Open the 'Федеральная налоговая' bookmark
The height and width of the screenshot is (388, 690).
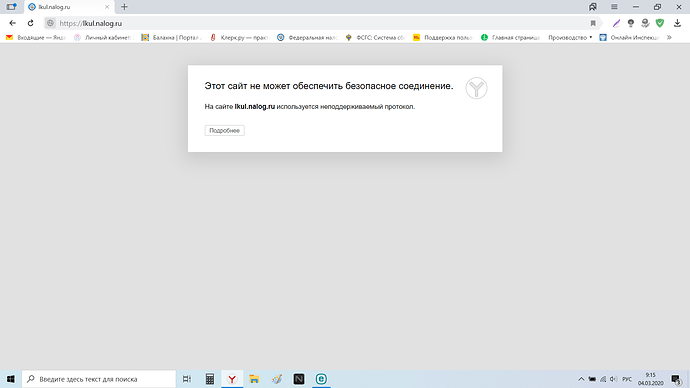pyautogui.click(x=307, y=38)
